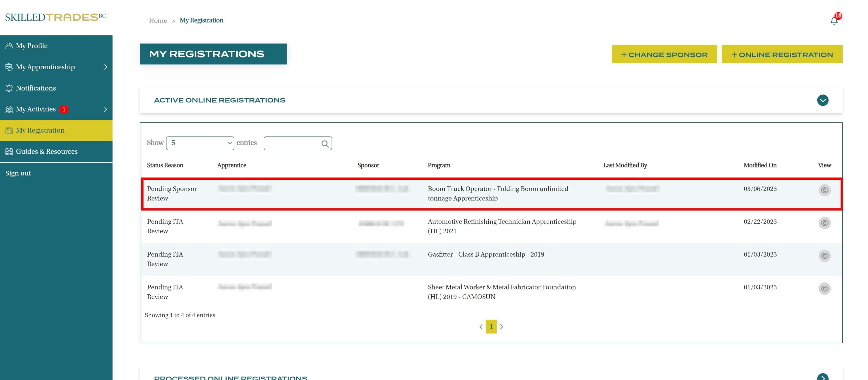Click the Online Registration button
Viewport: 868px width, 380px height.
[x=782, y=54]
